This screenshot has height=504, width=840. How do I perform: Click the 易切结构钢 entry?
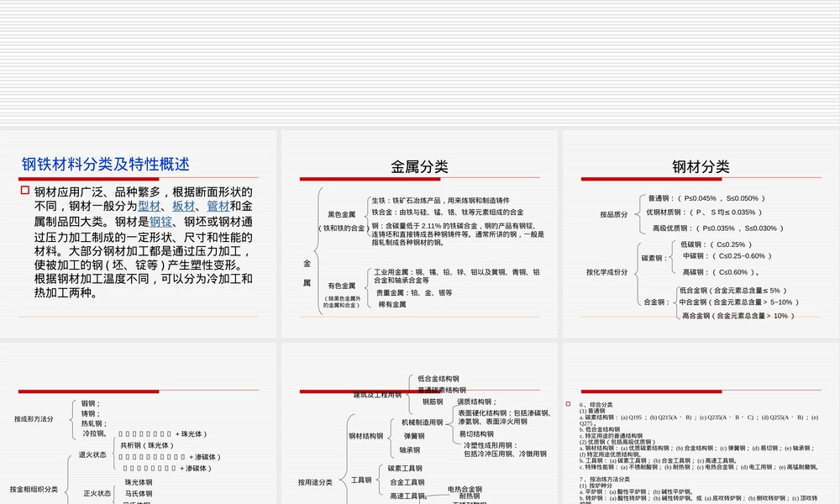tap(476, 434)
